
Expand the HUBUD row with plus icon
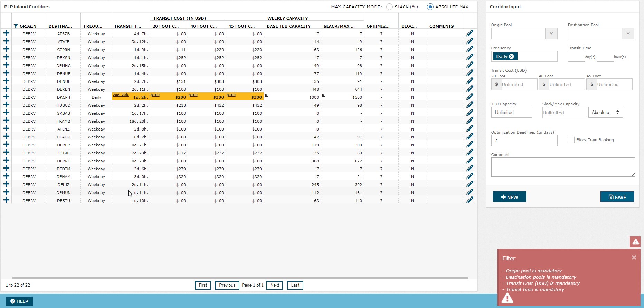[x=6, y=105]
